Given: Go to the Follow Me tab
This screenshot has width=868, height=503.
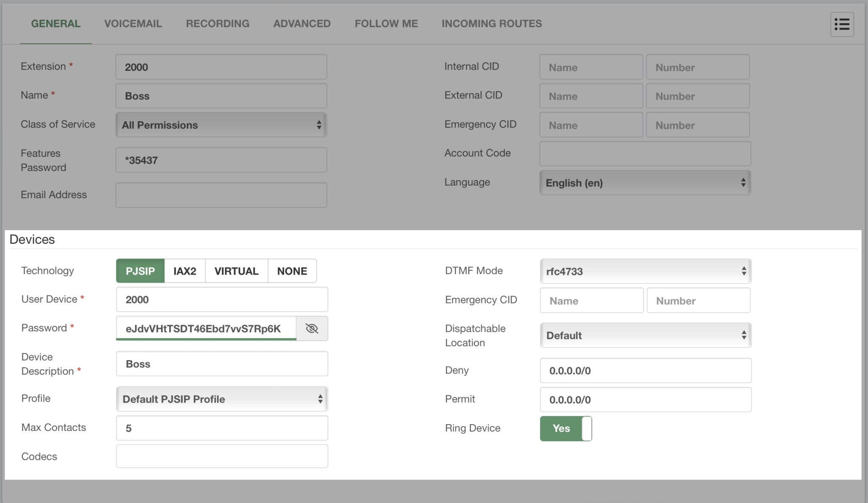Looking at the screenshot, I should tap(386, 24).
